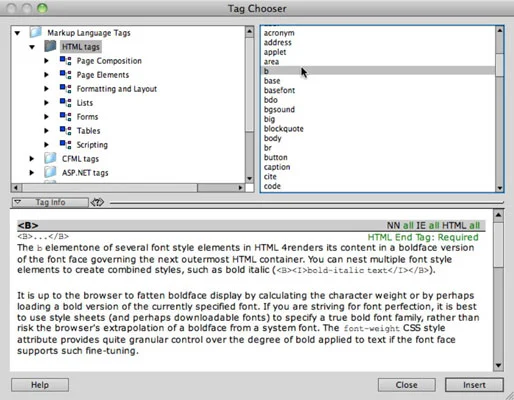Select the cite tag
This screenshot has width=514, height=400.
tap(270, 177)
